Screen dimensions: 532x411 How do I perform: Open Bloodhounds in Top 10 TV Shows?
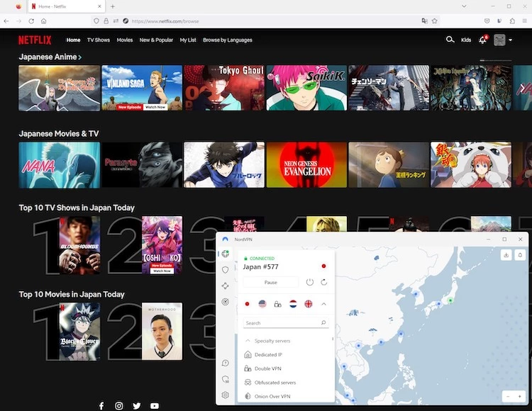coord(79,245)
